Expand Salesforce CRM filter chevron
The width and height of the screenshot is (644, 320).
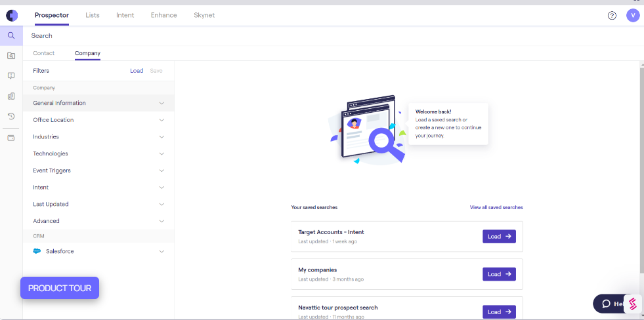[x=162, y=252]
